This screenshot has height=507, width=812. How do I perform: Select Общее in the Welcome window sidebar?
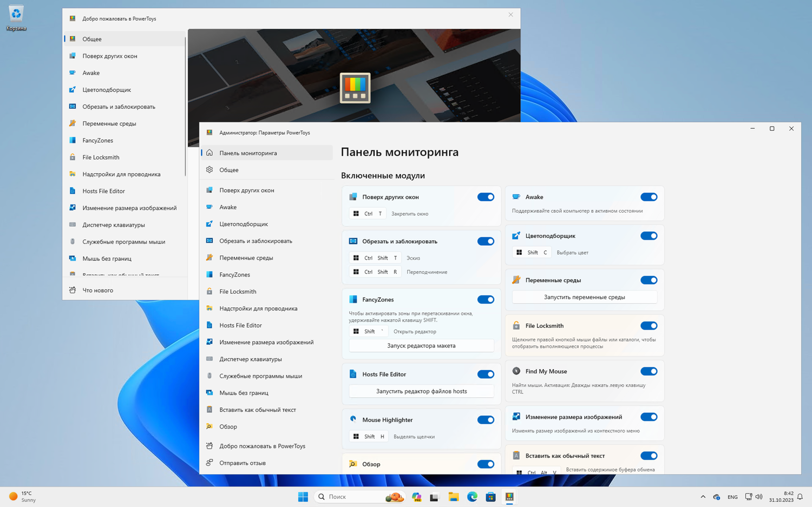[125, 39]
